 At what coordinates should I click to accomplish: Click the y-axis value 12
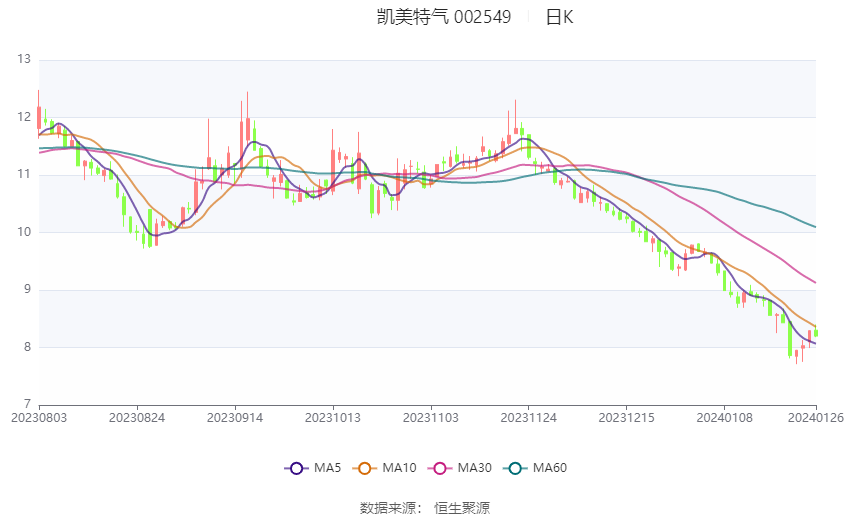(24, 117)
